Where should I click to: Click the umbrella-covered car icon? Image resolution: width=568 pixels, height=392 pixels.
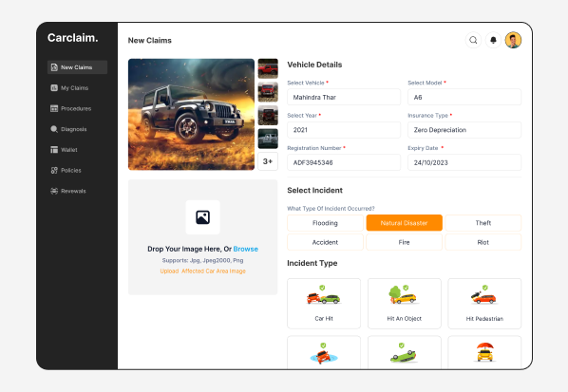point(485,352)
